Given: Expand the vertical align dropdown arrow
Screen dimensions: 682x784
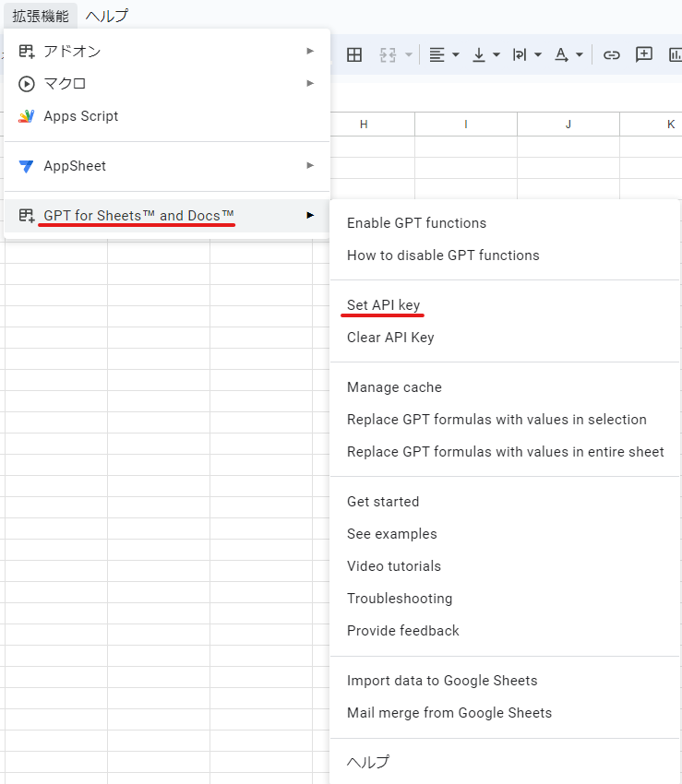Looking at the screenshot, I should pyautogui.click(x=497, y=54).
